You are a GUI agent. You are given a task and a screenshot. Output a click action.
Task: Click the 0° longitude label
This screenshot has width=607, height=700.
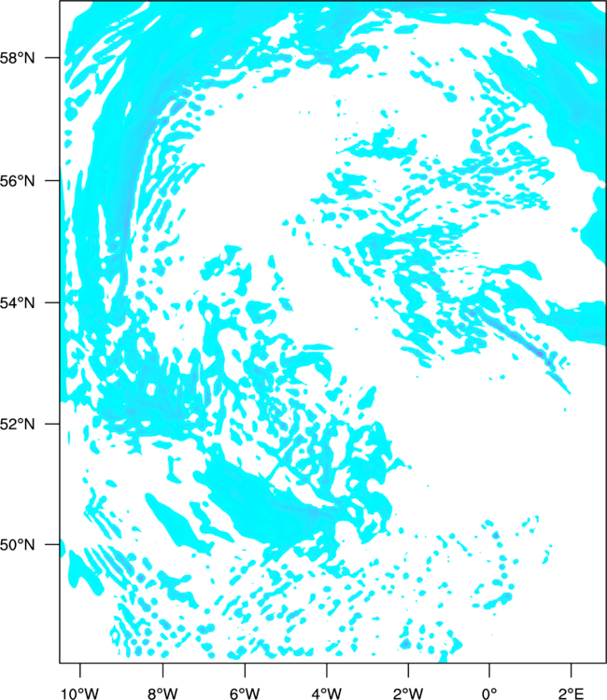(x=489, y=693)
